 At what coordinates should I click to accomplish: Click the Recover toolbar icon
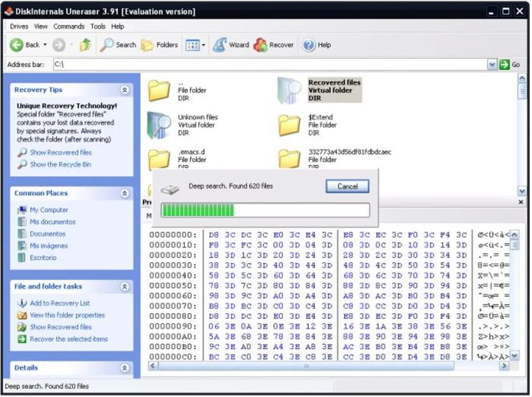click(261, 45)
